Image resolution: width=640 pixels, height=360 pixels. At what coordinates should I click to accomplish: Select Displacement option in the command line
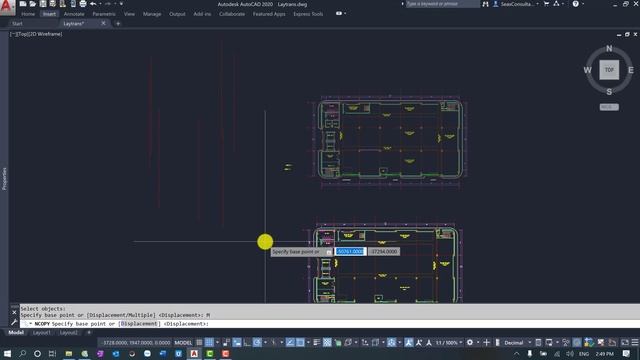pyautogui.click(x=139, y=324)
